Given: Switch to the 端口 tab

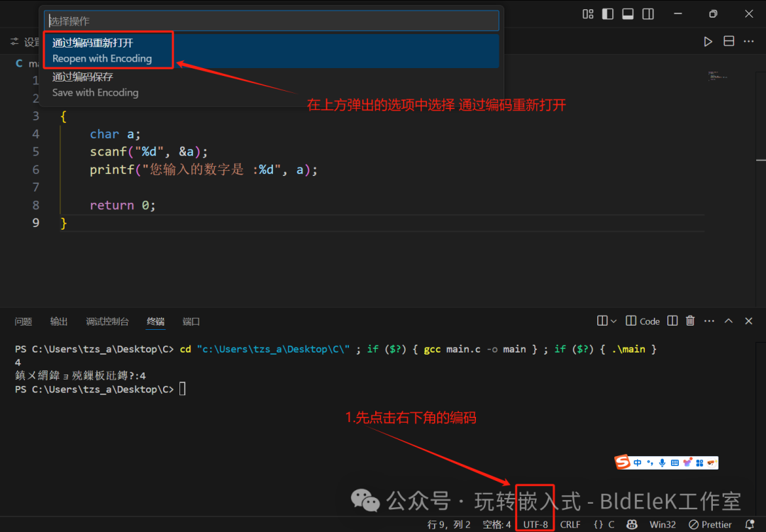Looking at the screenshot, I should coord(191,321).
